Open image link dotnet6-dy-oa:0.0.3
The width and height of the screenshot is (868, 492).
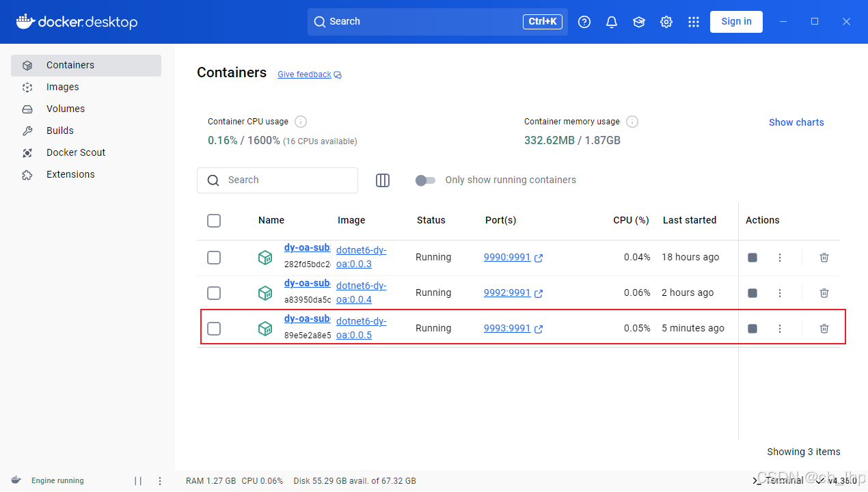point(361,258)
